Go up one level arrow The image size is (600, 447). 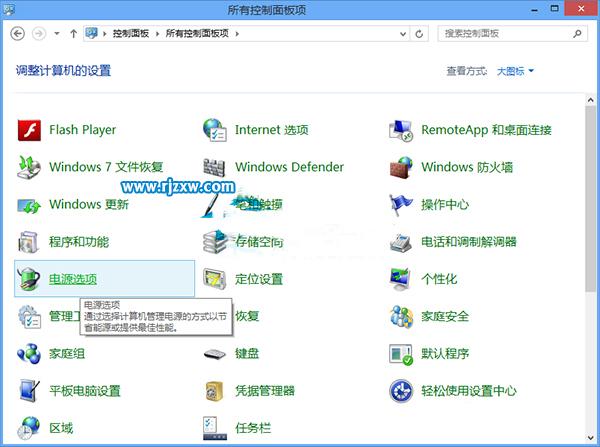(x=73, y=34)
